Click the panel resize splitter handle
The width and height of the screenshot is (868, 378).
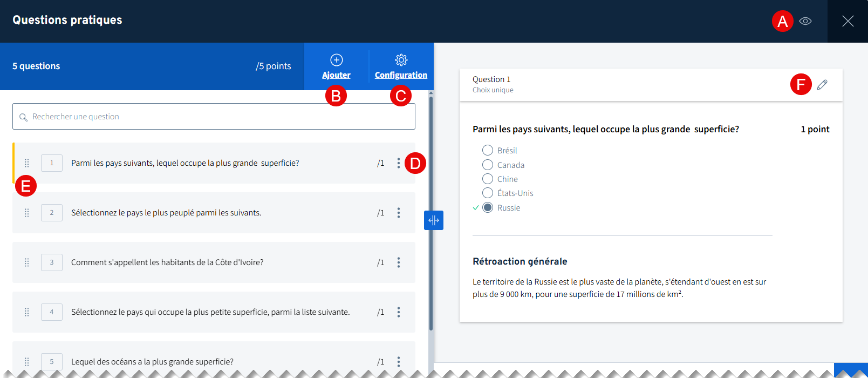(x=434, y=220)
